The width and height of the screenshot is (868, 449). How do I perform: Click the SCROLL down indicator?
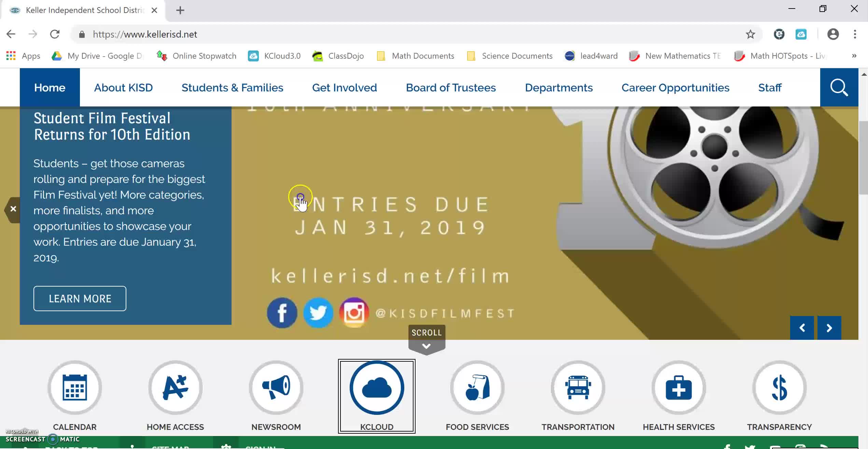[x=426, y=339]
